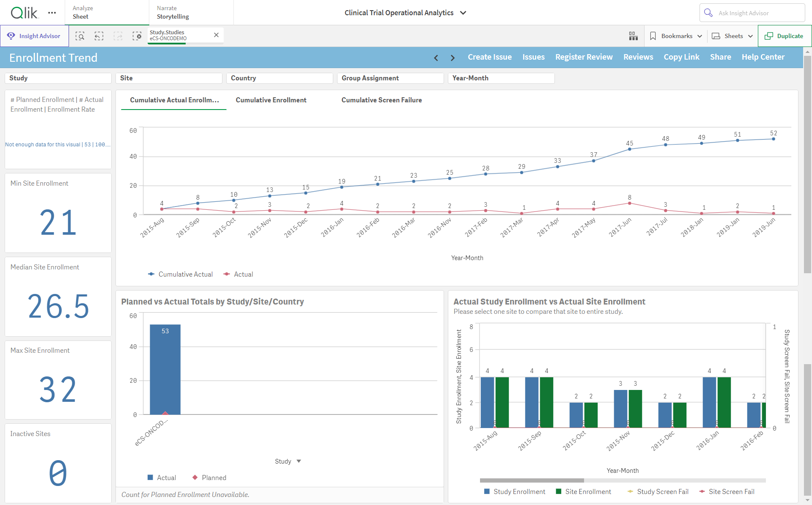Expand the Clinical Trial Operational Analytics app menu
Image resolution: width=812 pixels, height=505 pixels.
(x=463, y=13)
